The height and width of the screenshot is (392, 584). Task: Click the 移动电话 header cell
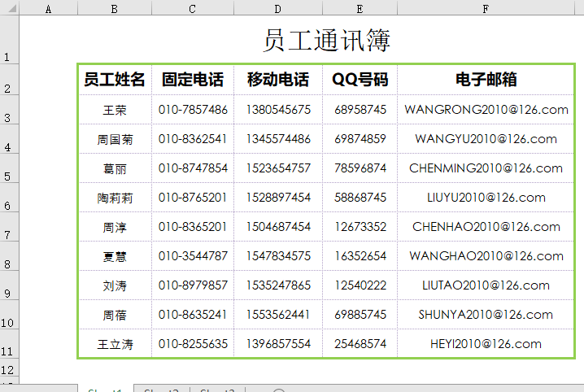[278, 80]
